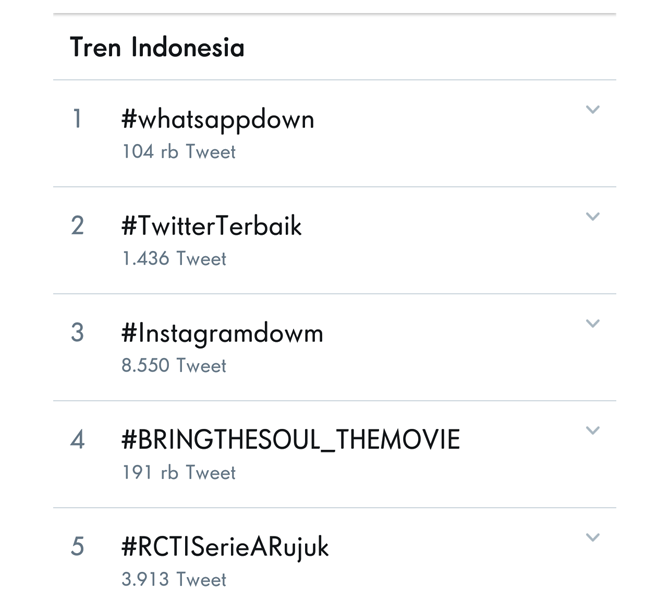Image resolution: width=670 pixels, height=610 pixels.
Task: Expand options chevron beside #TwitterTerbaik
Action: point(592,217)
